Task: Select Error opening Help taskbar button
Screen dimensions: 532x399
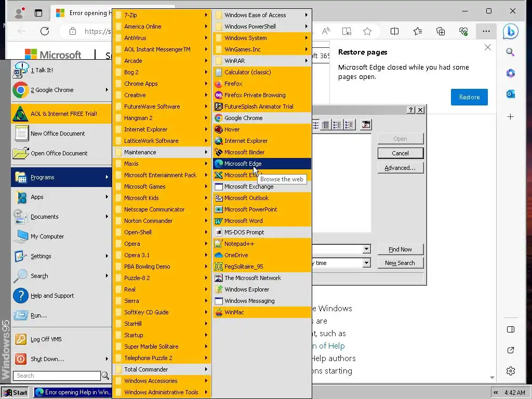Action: pos(73,392)
